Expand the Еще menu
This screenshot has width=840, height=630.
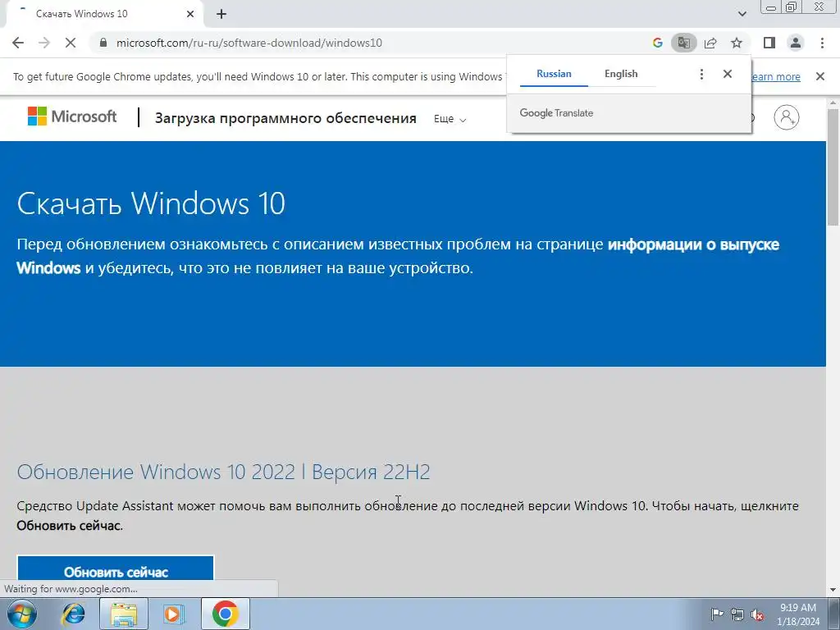pos(450,119)
